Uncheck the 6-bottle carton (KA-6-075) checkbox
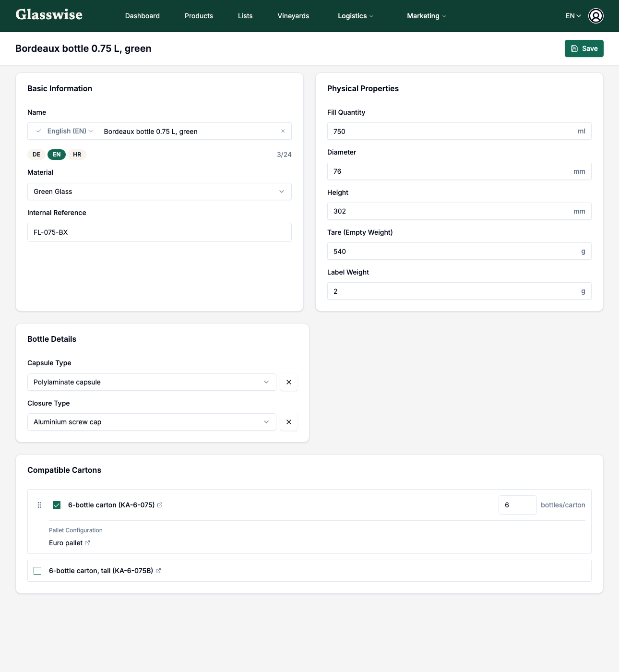This screenshot has width=619, height=672. [57, 505]
